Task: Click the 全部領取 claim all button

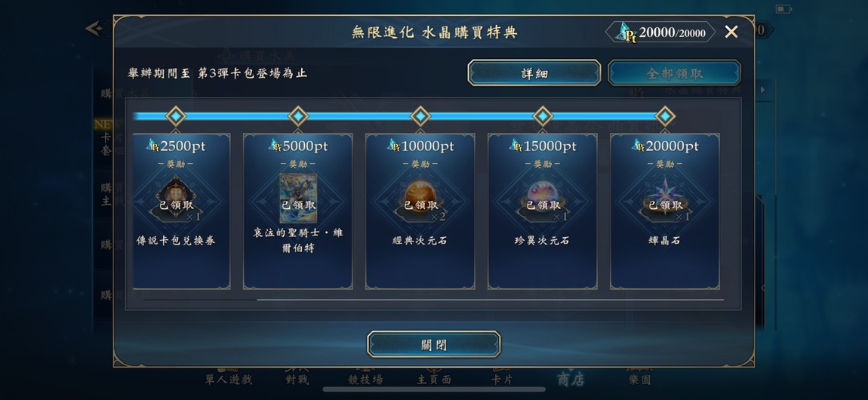Action: (674, 73)
